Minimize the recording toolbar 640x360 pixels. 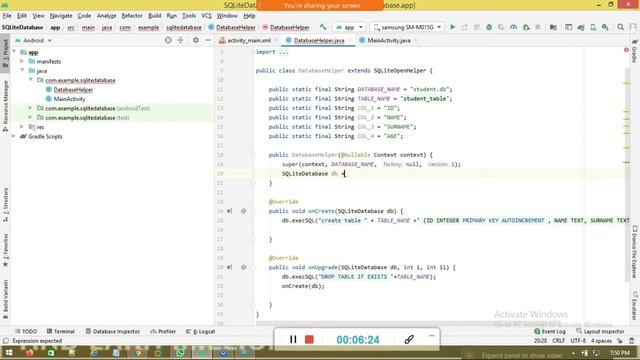[x=431, y=336]
